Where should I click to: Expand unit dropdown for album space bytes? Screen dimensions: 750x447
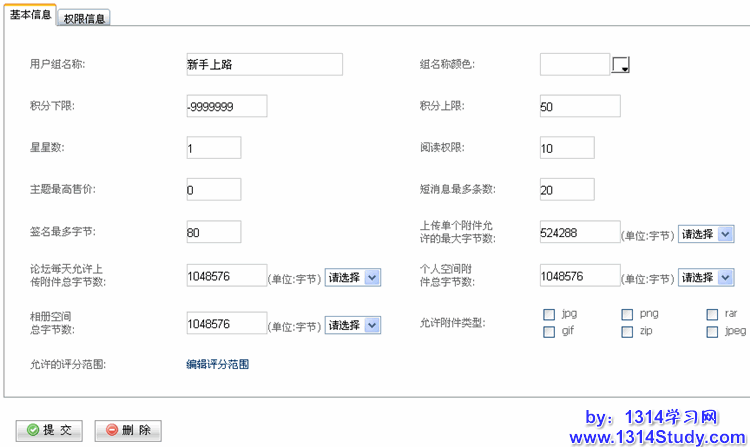[353, 325]
